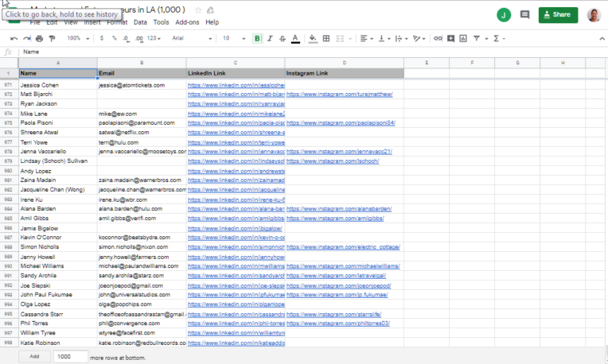Click the Share button
Viewport: 608px width, 364px height.
click(x=558, y=15)
